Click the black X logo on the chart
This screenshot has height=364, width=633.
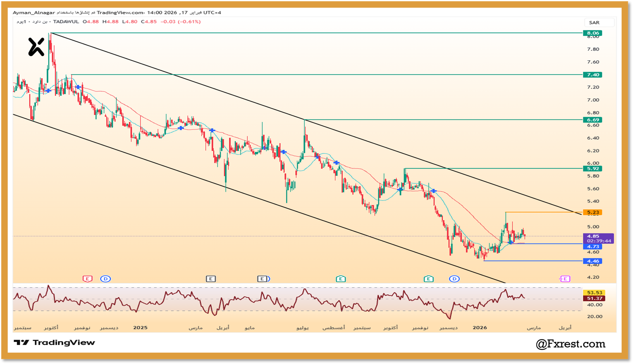tap(36, 47)
